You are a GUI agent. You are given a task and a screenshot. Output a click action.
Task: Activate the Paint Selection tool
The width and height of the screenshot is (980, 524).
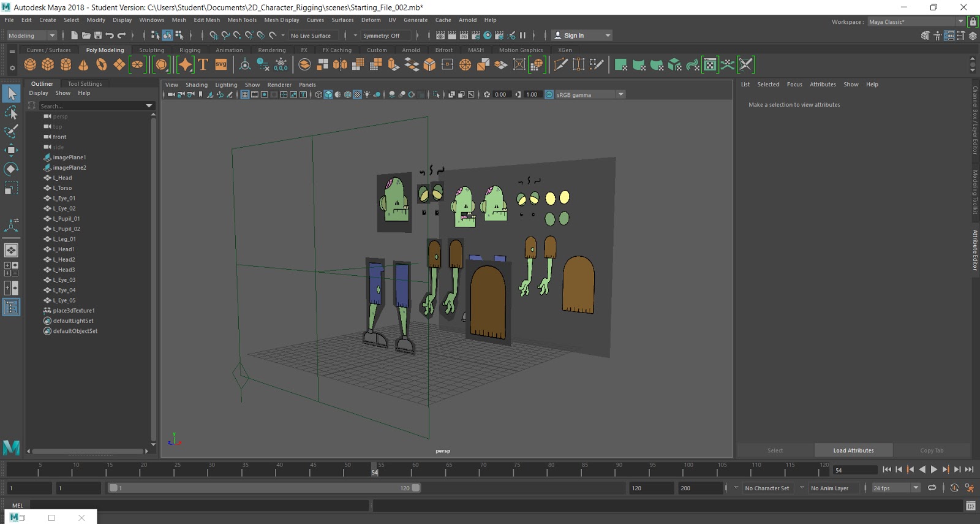point(11,131)
